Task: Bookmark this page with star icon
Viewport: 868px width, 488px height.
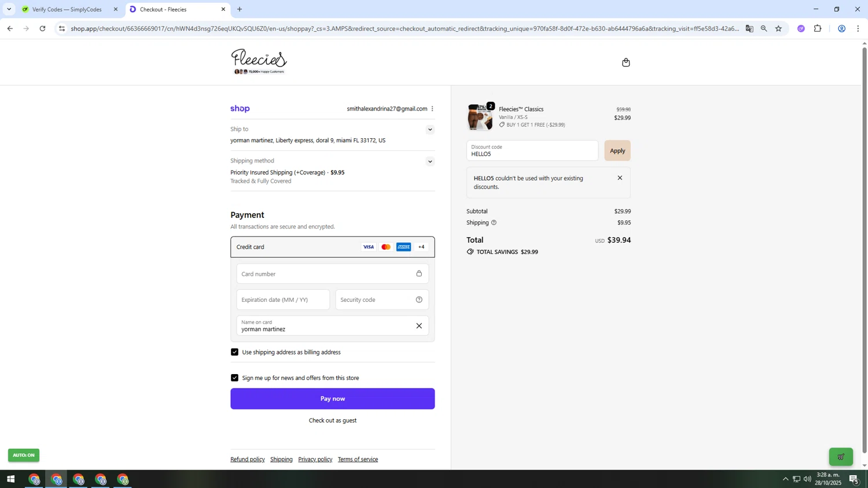Action: point(778,28)
